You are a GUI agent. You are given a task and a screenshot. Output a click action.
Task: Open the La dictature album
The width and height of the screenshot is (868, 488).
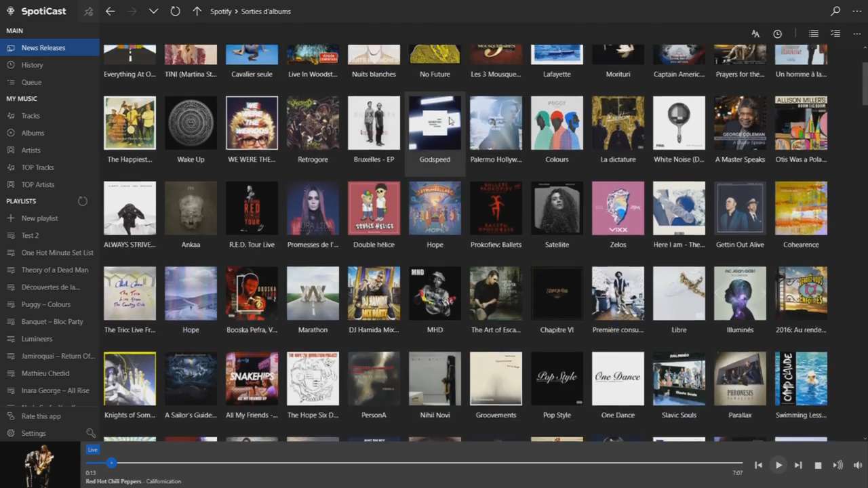[x=618, y=131]
